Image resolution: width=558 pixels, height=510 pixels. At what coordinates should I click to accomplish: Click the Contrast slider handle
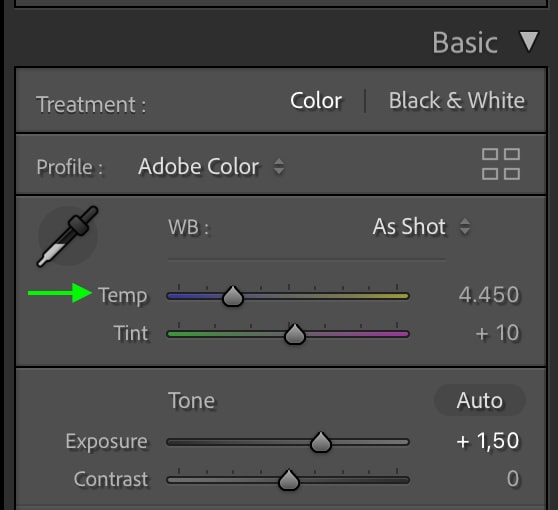coord(289,480)
